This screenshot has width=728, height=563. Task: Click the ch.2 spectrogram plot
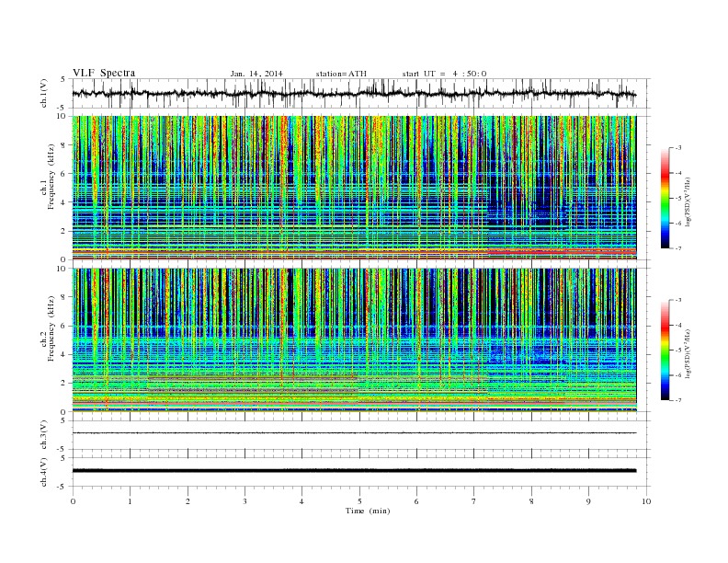click(354, 339)
